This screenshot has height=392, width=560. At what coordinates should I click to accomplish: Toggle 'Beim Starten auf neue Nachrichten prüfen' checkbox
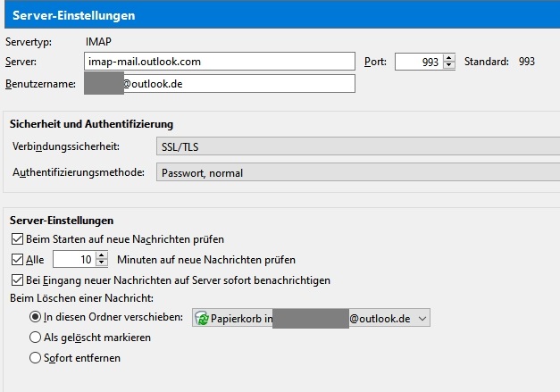pyautogui.click(x=18, y=239)
